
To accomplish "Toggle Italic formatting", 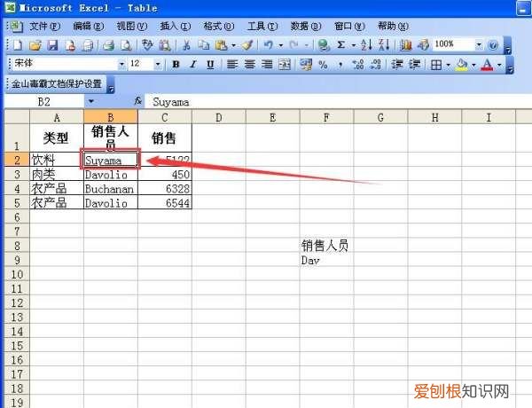I will point(193,64).
